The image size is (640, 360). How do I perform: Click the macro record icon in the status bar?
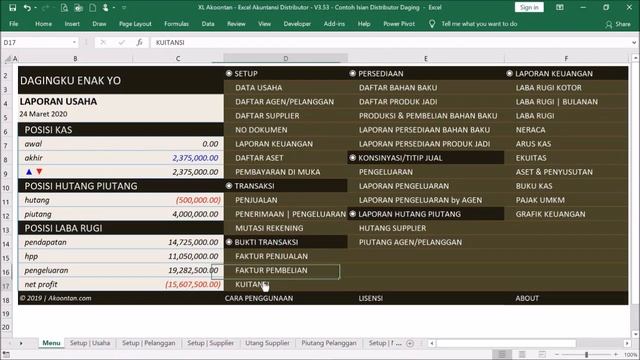tap(6, 355)
